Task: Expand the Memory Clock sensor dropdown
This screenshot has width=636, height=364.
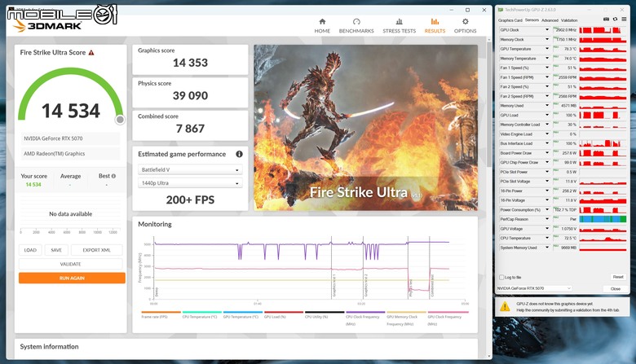Action: coord(547,39)
